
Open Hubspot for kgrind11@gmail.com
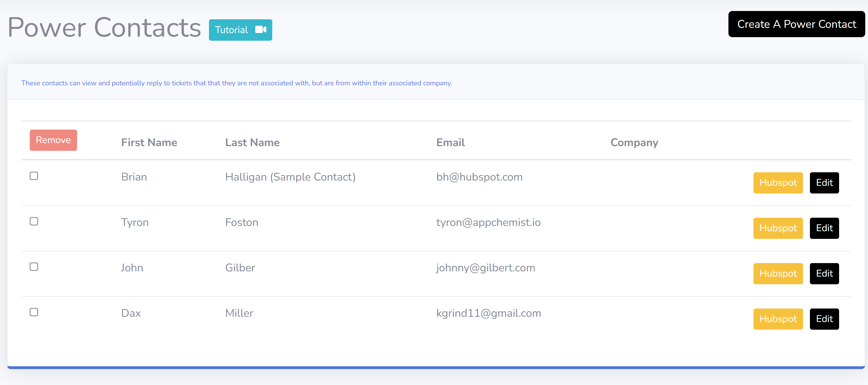778,319
